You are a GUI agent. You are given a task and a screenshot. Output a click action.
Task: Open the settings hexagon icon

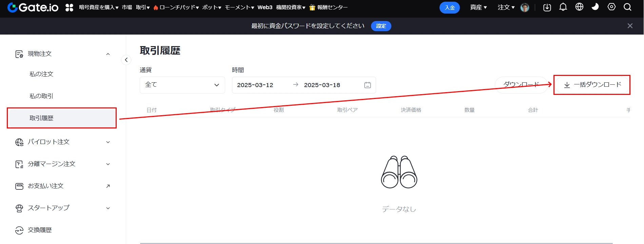coord(611,7)
